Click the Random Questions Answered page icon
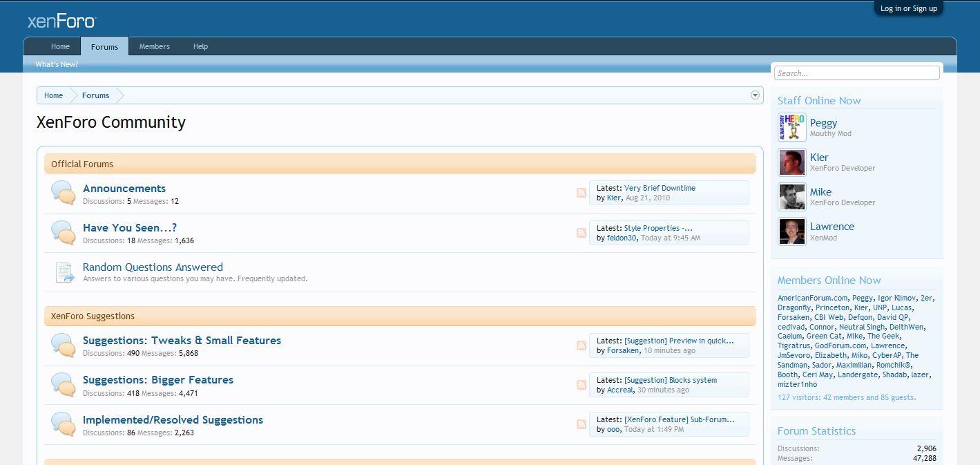 (64, 272)
